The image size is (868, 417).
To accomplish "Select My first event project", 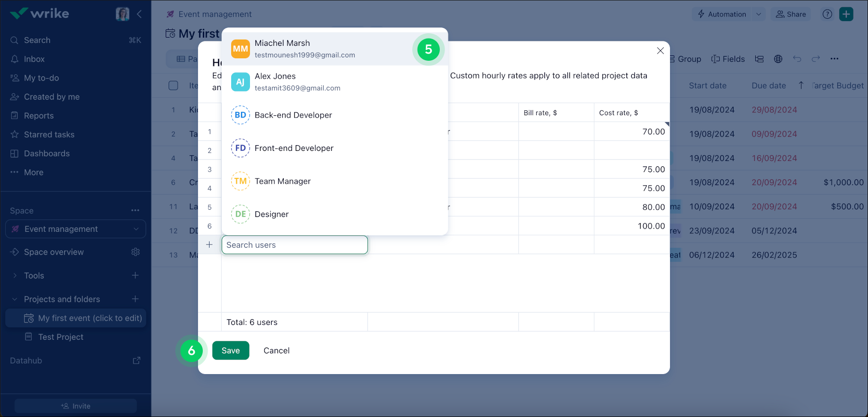I will pos(76,318).
